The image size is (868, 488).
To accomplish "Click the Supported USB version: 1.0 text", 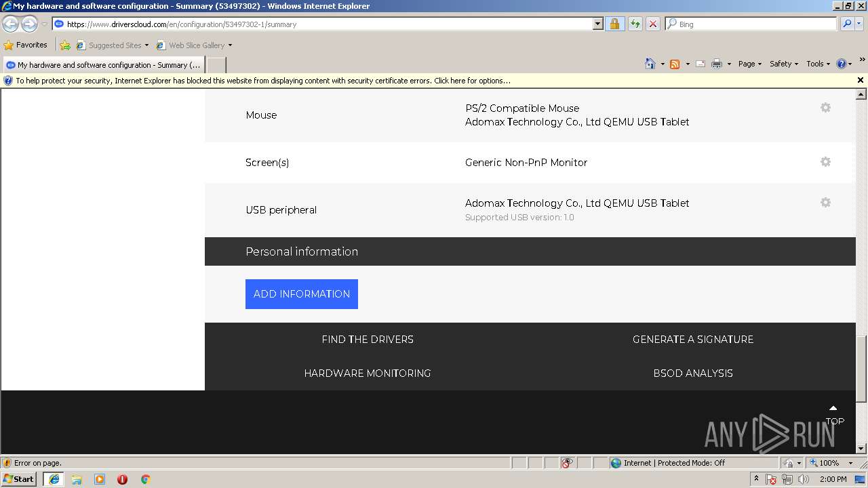I will coord(519,218).
